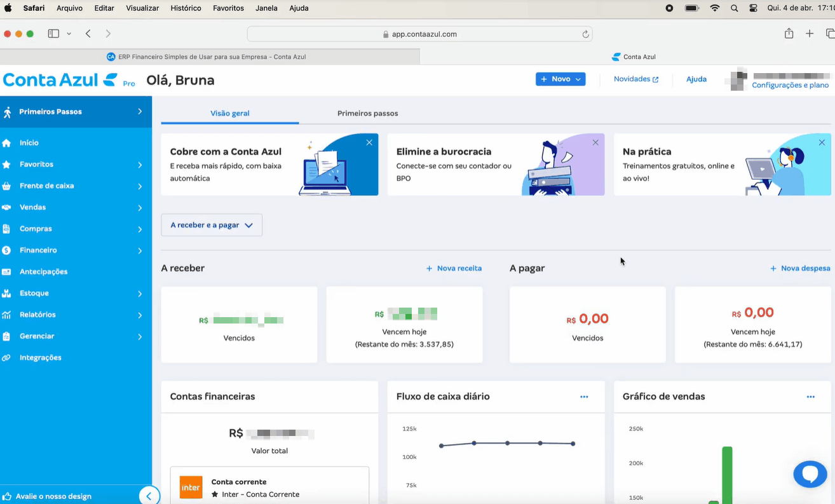The image size is (835, 504).
Task: Open the A receber Vencidos card
Action: [x=239, y=325]
